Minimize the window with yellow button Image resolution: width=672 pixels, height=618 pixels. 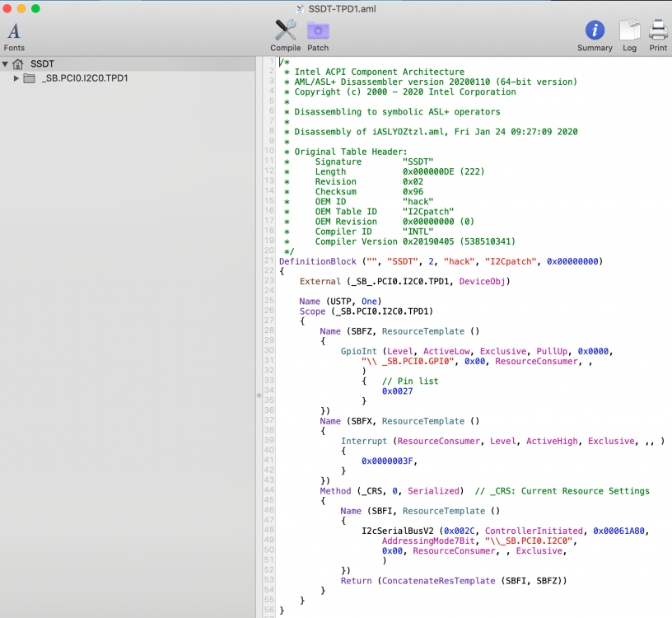[x=21, y=8]
